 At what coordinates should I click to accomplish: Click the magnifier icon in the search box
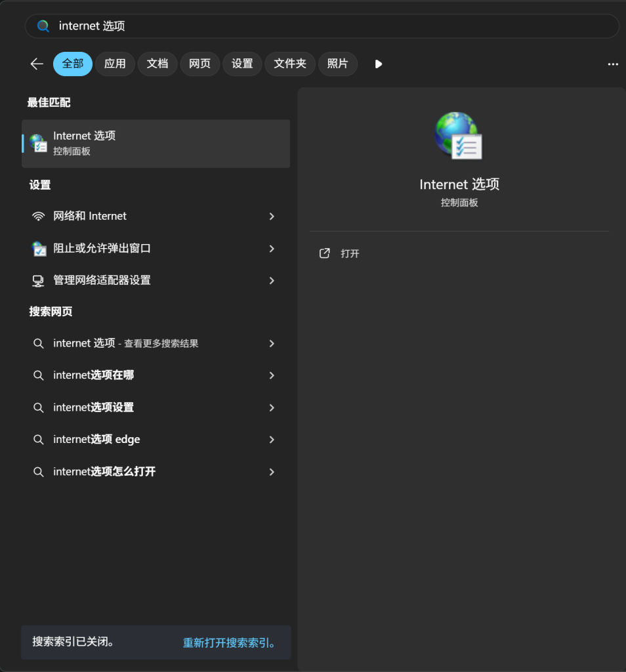tap(43, 26)
